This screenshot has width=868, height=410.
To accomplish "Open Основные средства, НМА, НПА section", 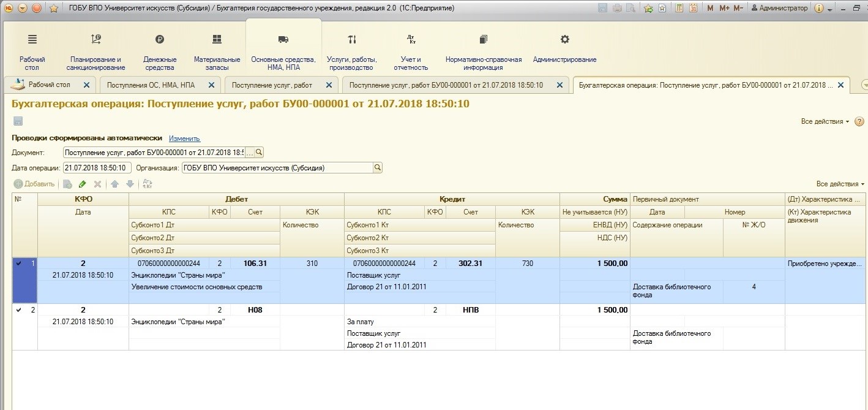I will point(283,52).
